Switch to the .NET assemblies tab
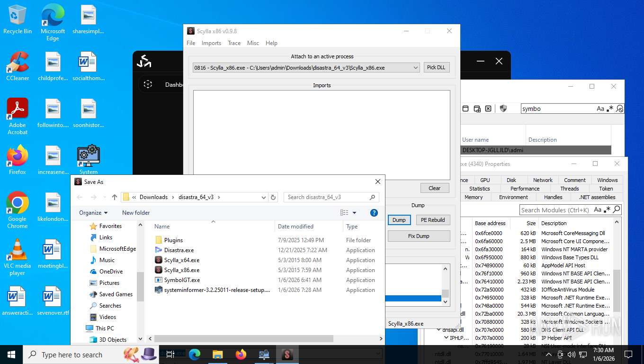Screen dimensions: 644x364 click(597, 197)
